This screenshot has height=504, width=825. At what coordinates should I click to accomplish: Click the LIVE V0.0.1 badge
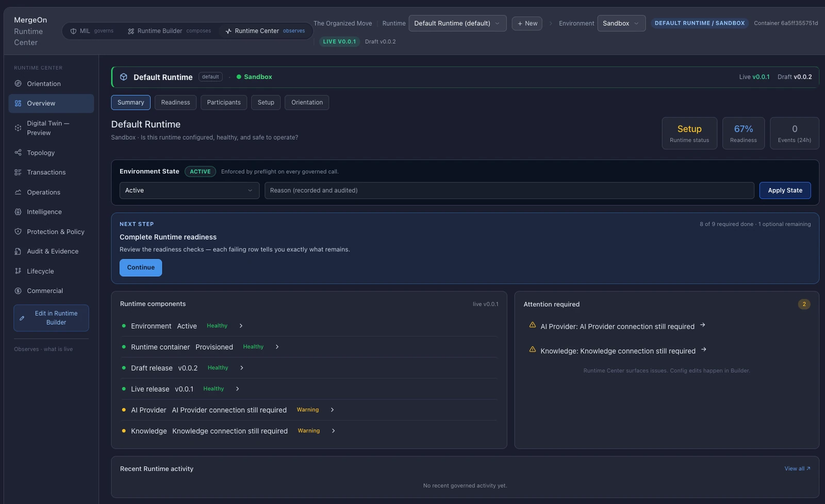coord(339,42)
